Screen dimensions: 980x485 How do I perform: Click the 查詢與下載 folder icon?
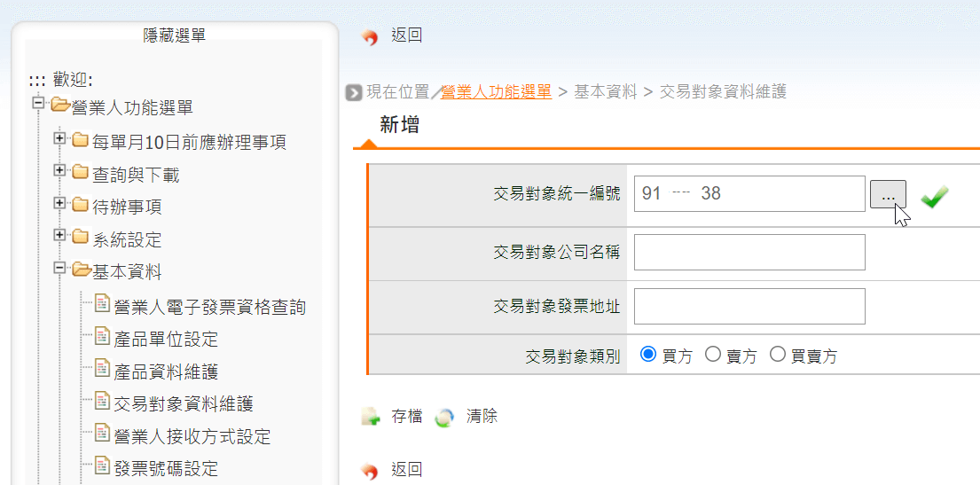point(80,171)
